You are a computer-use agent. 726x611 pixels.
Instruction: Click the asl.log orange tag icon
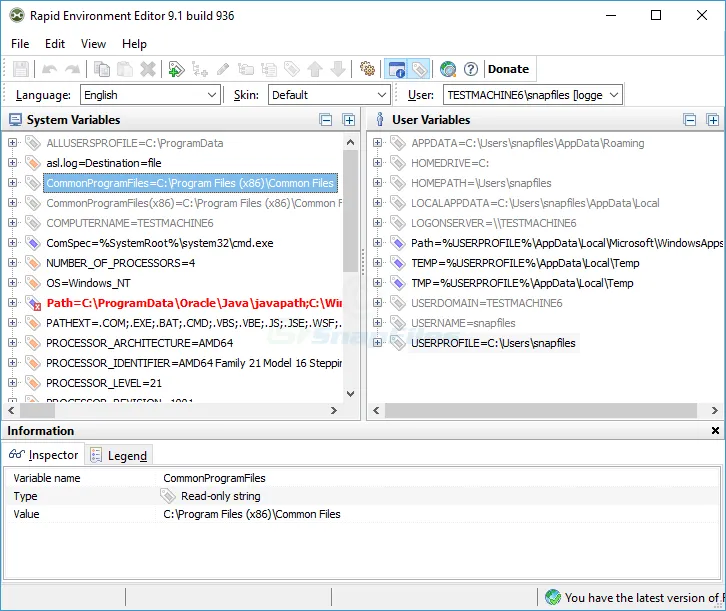point(32,162)
